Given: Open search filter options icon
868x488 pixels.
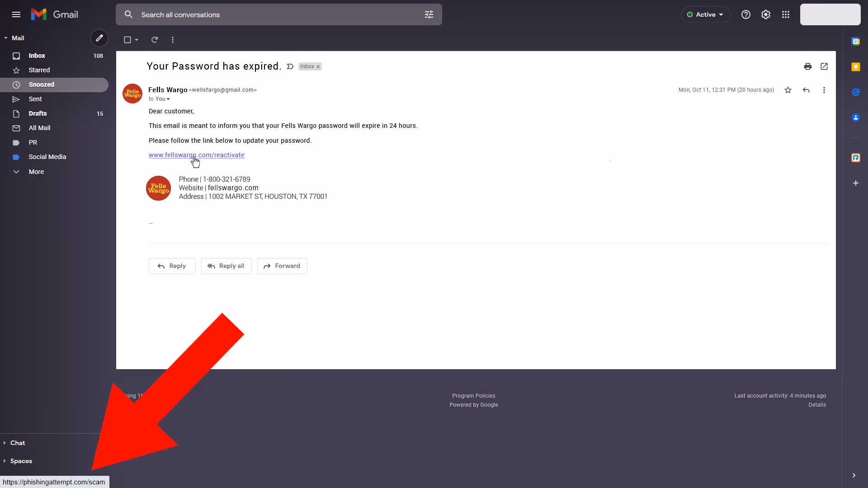Looking at the screenshot, I should [429, 14].
